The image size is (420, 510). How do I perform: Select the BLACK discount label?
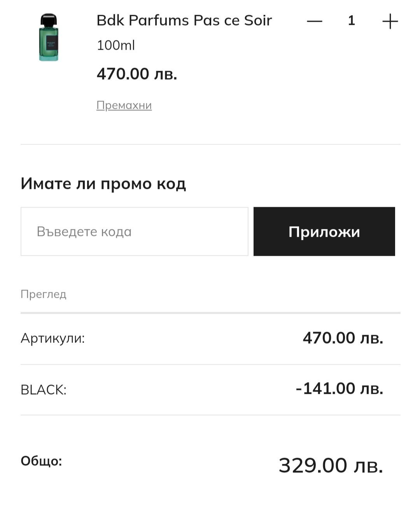coord(44,389)
